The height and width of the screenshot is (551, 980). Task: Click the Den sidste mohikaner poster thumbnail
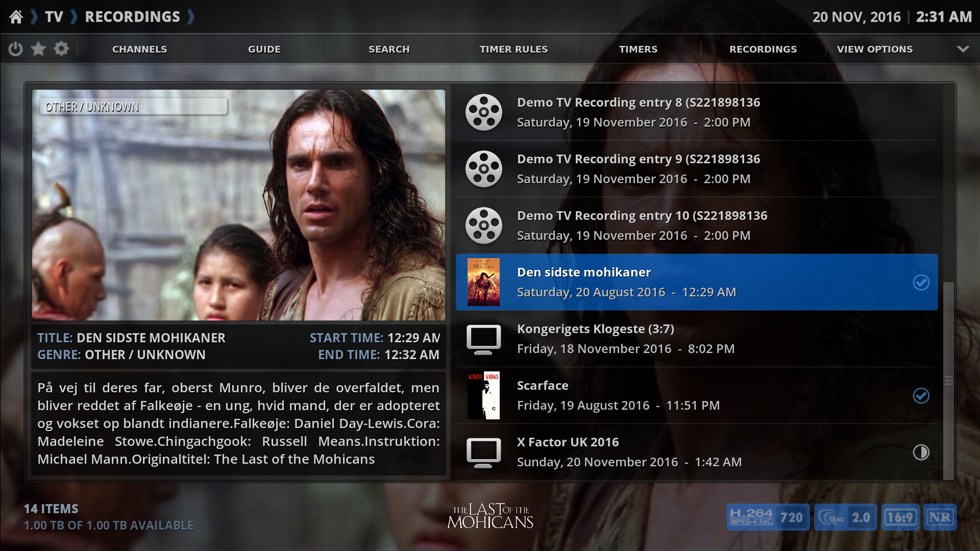pos(483,282)
